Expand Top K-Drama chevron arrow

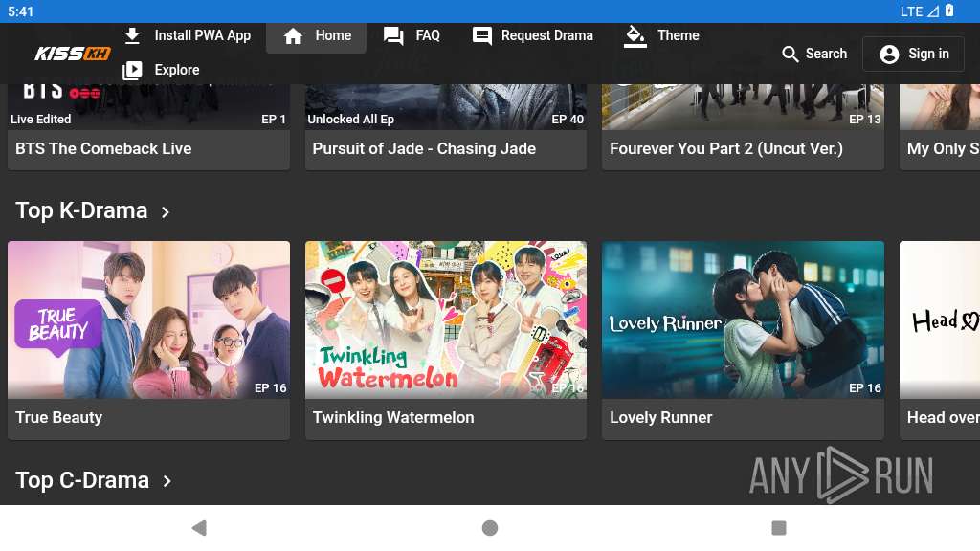[x=165, y=212]
